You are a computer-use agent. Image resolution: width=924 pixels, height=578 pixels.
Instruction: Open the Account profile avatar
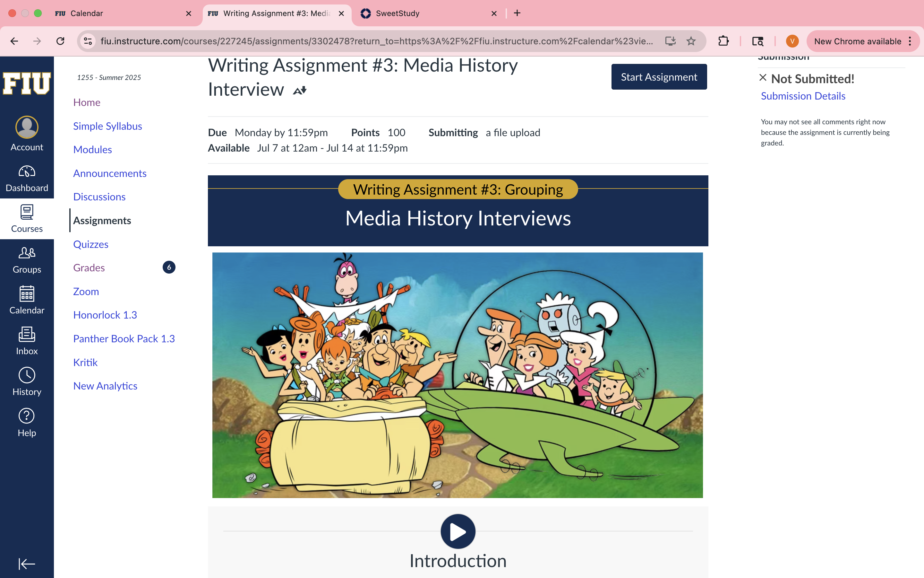pyautogui.click(x=27, y=127)
